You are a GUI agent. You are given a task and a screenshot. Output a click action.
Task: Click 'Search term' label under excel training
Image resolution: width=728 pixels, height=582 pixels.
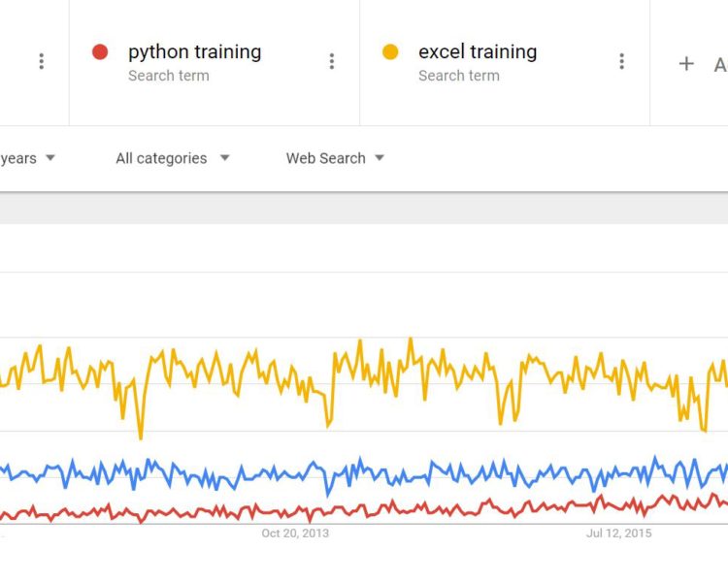point(458,76)
